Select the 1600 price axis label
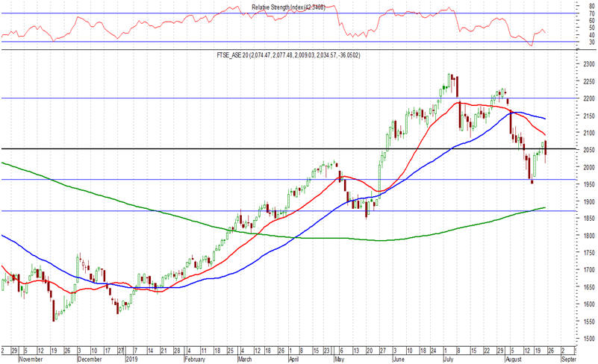 coord(589,304)
